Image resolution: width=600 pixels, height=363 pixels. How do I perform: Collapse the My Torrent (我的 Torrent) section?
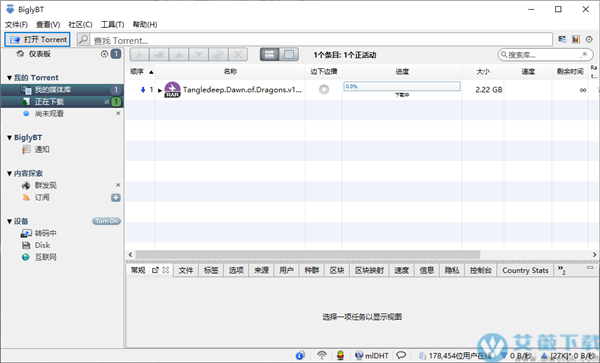[x=9, y=78]
